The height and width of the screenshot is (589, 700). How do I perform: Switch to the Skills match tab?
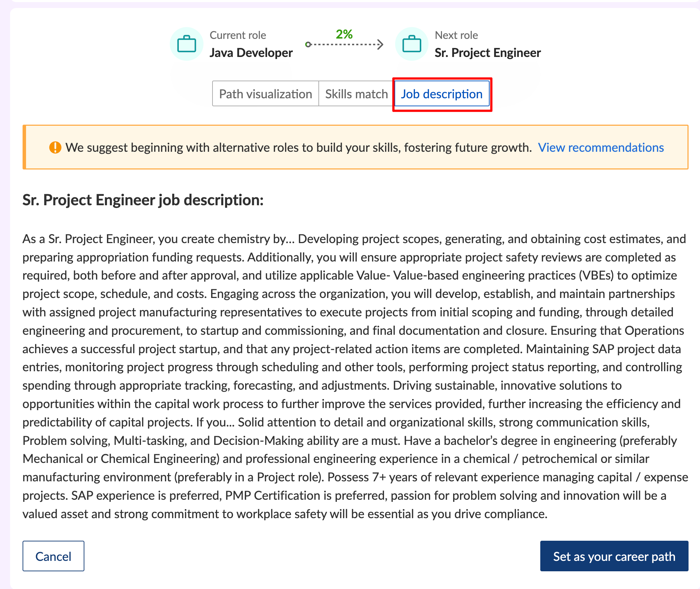point(356,94)
